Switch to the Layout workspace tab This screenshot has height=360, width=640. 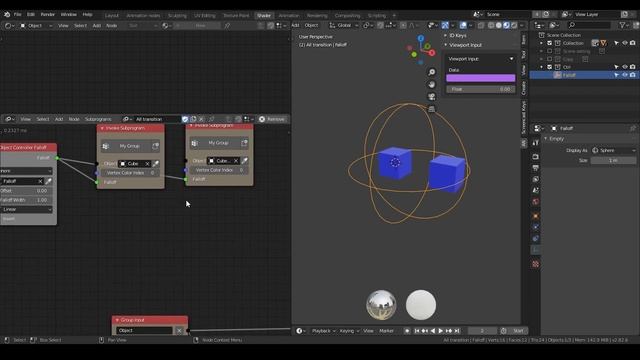coord(111,16)
